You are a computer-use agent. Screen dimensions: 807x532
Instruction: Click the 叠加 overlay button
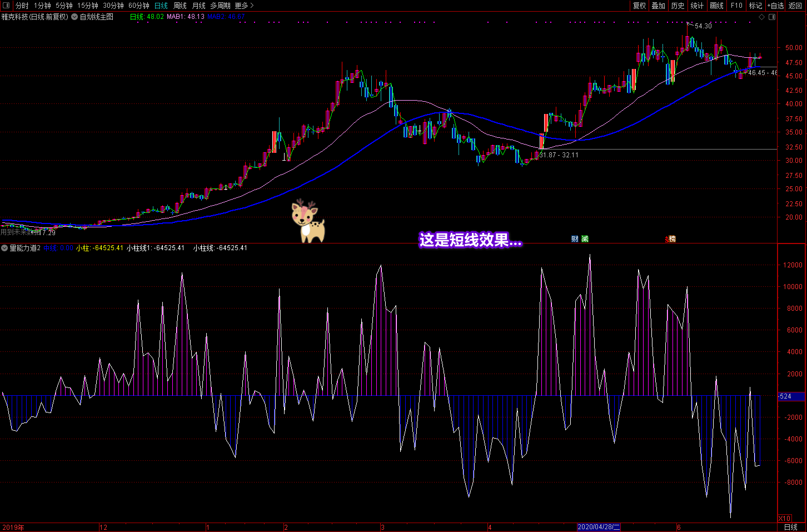tap(659, 6)
